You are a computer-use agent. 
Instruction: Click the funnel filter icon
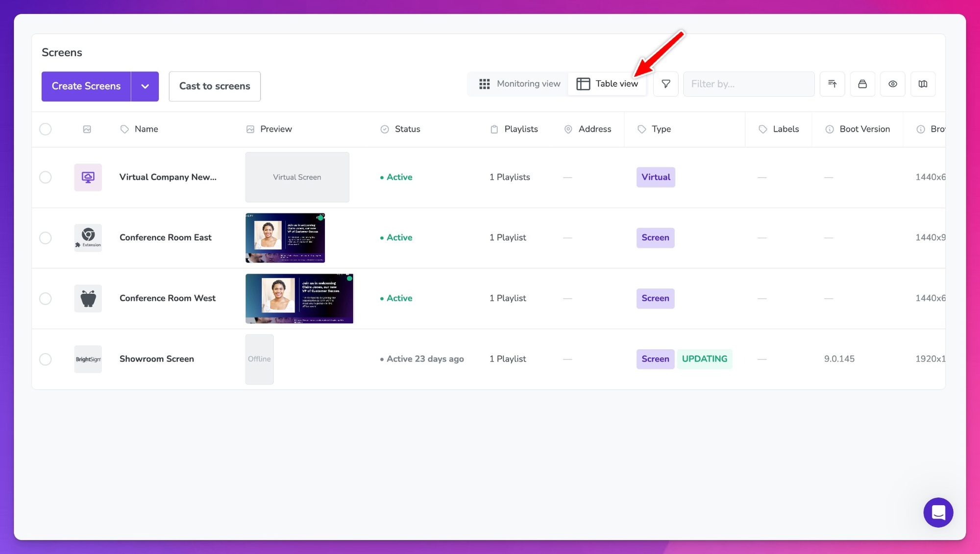pos(665,84)
